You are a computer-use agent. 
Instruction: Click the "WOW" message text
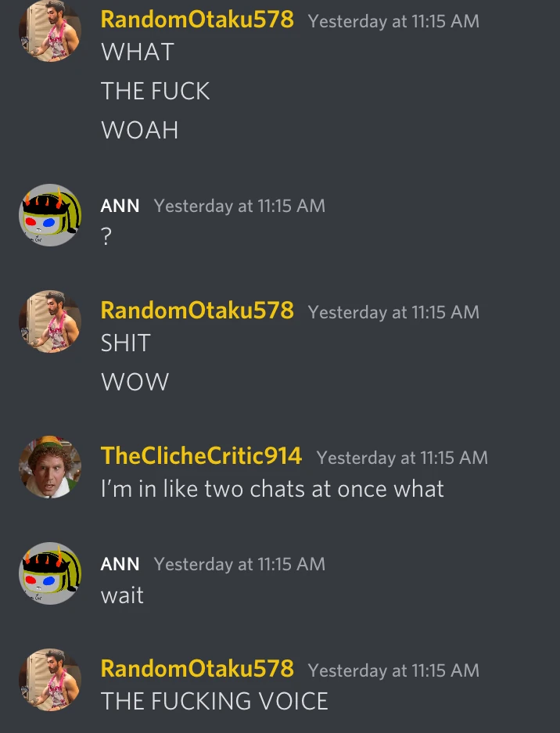point(135,382)
